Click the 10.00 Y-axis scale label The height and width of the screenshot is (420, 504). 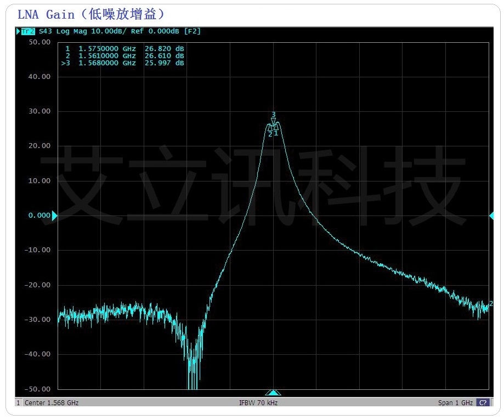click(x=39, y=180)
